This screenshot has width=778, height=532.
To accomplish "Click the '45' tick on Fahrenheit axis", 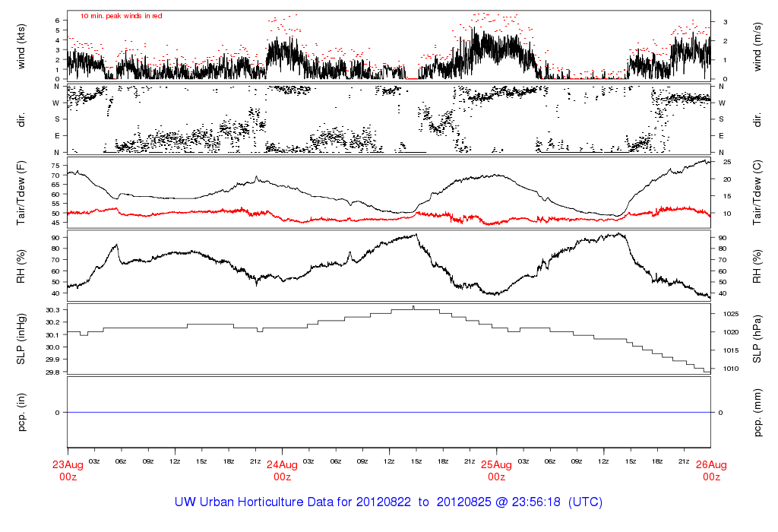I will click(55, 223).
